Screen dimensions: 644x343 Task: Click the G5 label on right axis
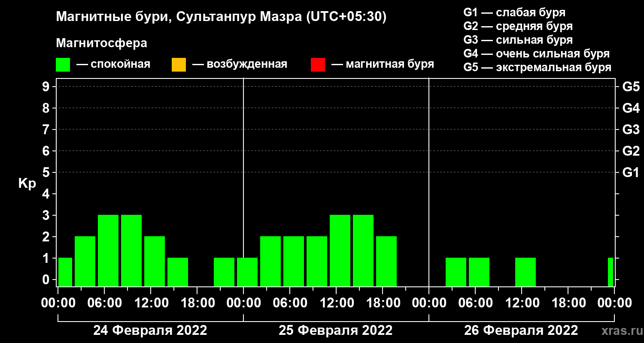pos(631,87)
